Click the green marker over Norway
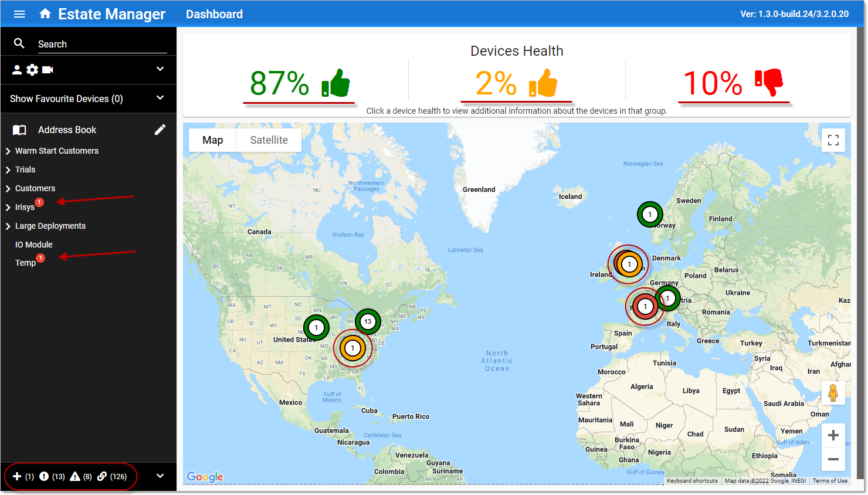 click(650, 215)
